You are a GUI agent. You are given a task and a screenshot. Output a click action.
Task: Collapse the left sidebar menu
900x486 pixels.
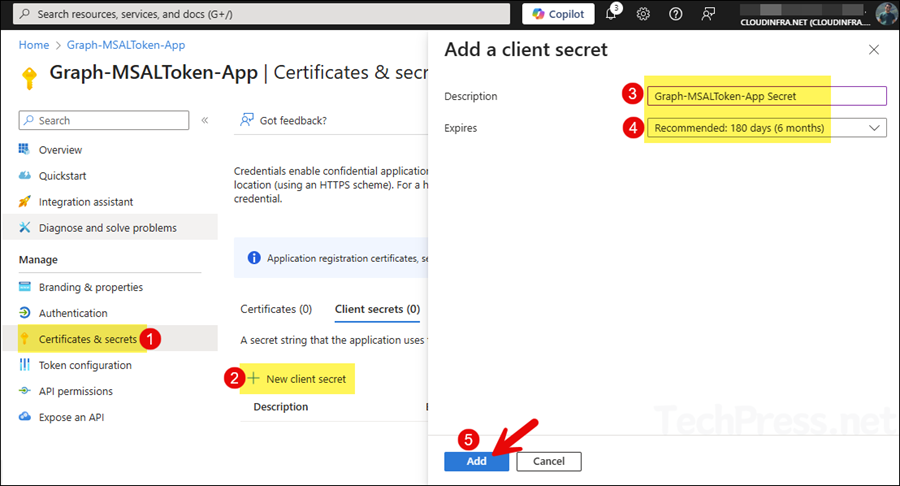[205, 120]
